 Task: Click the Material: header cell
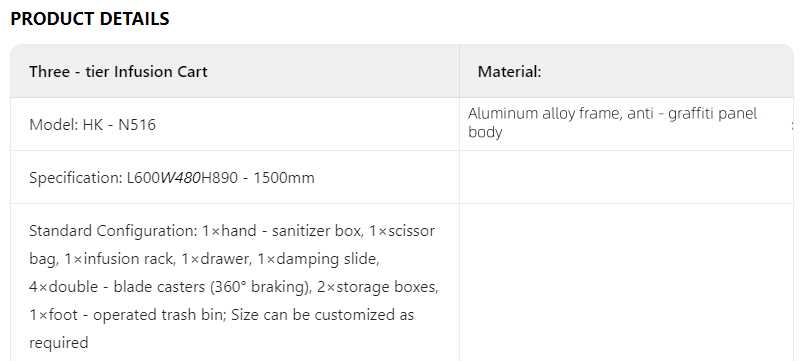[626, 71]
